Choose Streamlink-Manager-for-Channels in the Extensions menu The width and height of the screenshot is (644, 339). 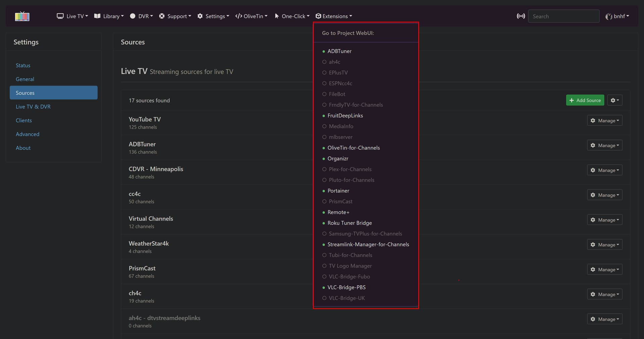tap(368, 244)
